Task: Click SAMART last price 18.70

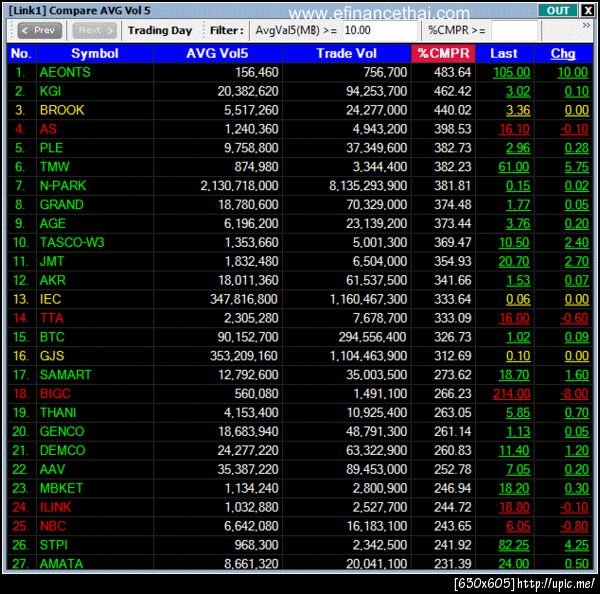Action: point(514,375)
